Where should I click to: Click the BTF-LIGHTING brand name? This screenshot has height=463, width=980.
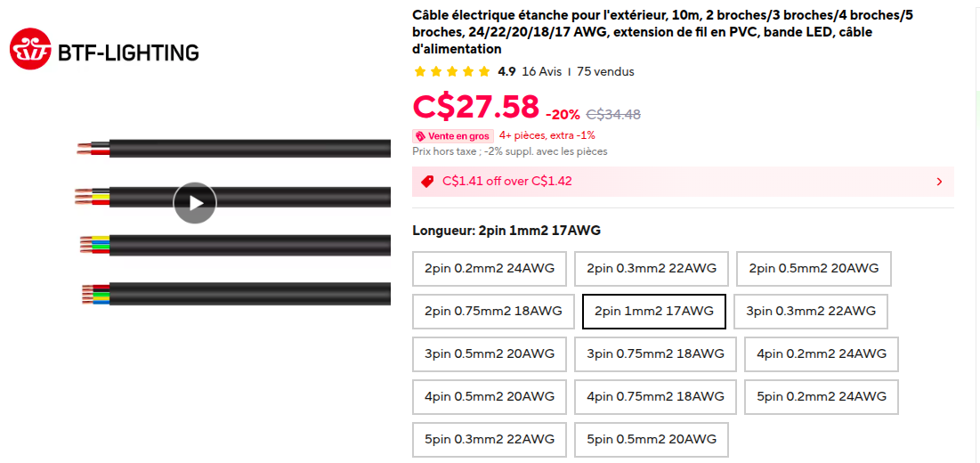point(128,53)
